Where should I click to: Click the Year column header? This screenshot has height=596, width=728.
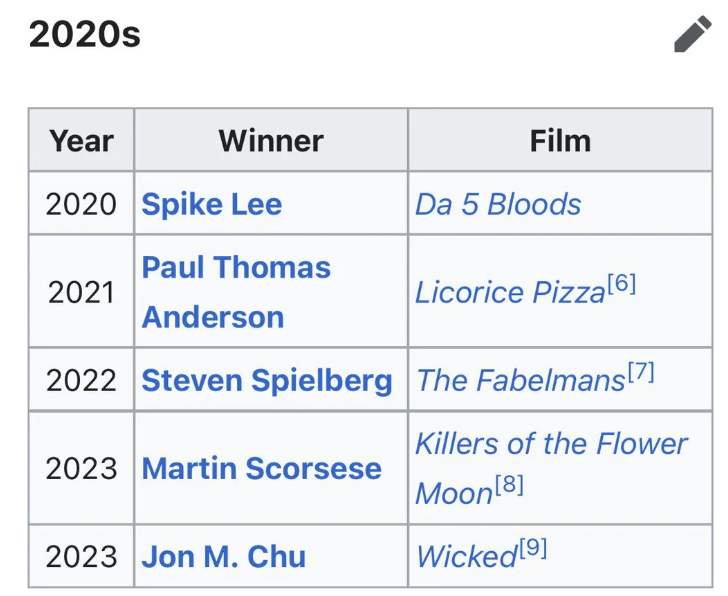point(81,140)
